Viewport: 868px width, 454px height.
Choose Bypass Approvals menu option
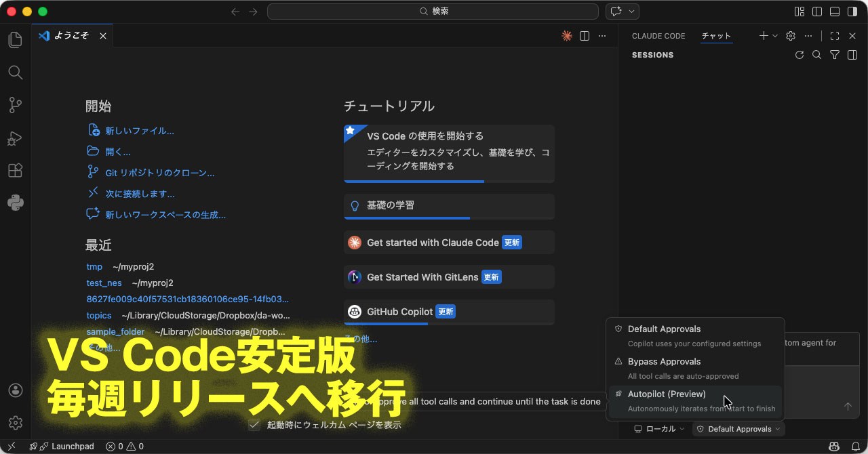(x=695, y=369)
